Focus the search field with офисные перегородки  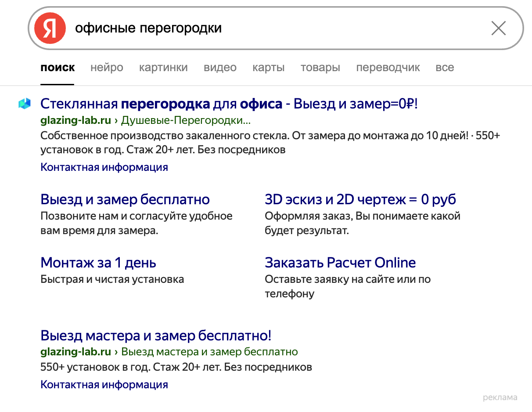pos(277,29)
